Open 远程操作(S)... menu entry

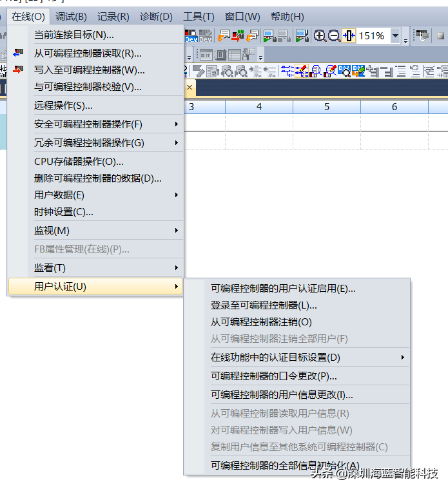pyautogui.click(x=96, y=106)
